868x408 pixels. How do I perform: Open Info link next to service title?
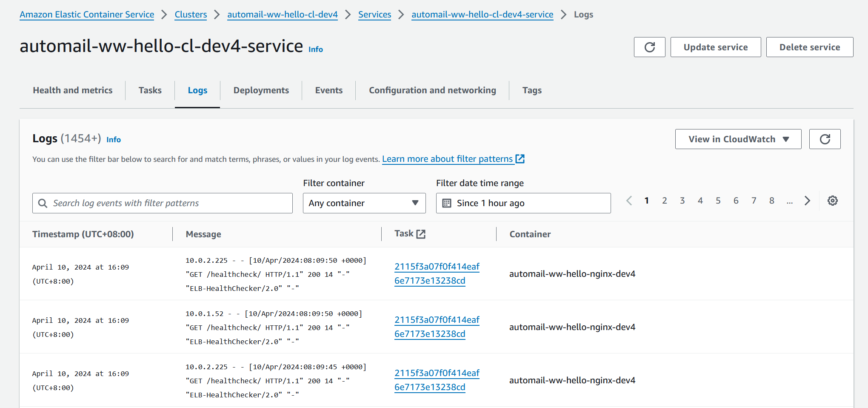[x=316, y=49]
